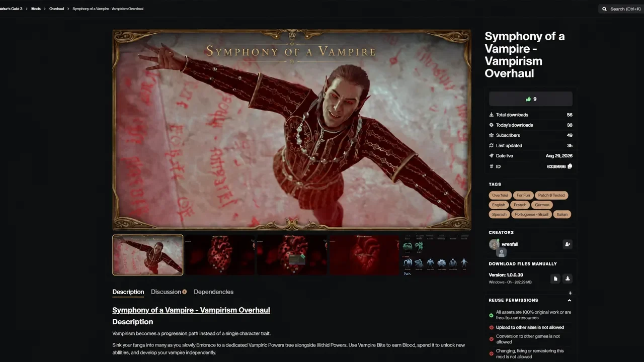Select the fourth gallery thumbnail with dark red heart
This screenshot has height=362, width=644.
pos(365,255)
